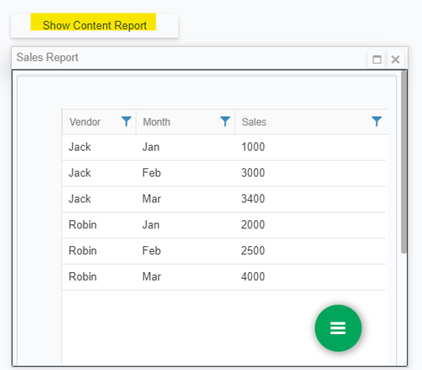Sort by Month column header
The image size is (422, 370).
pyautogui.click(x=157, y=122)
